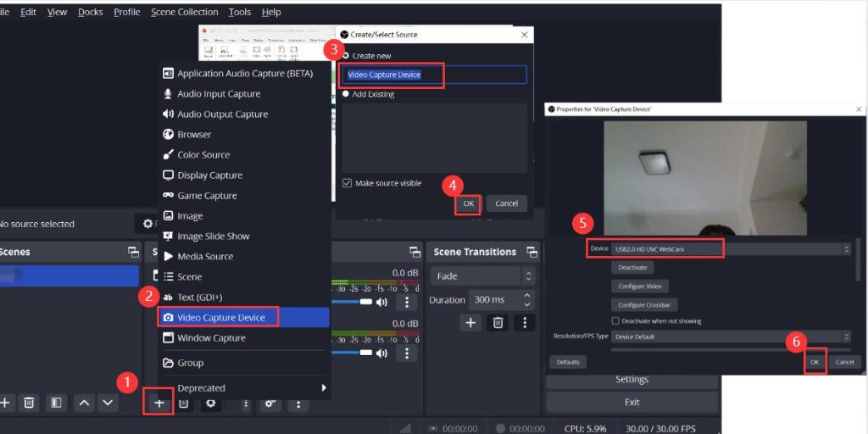Image resolution: width=868 pixels, height=434 pixels.
Task: Open the Edit menu
Action: [28, 12]
